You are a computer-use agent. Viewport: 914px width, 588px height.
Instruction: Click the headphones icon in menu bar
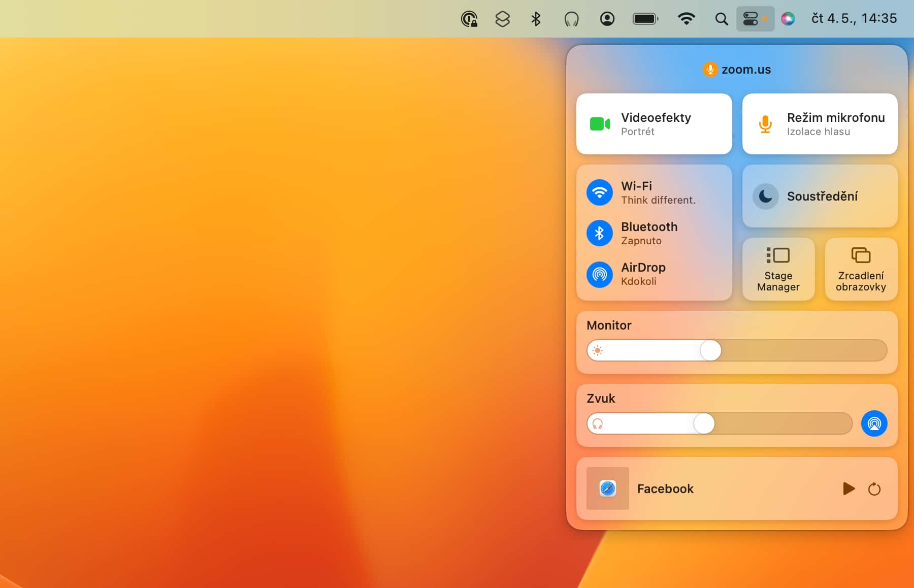pyautogui.click(x=571, y=19)
